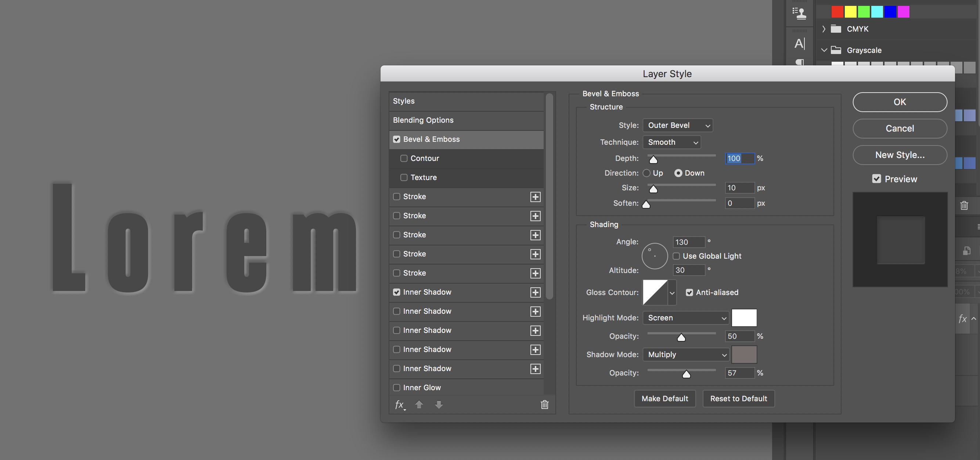This screenshot has width=980, height=460.
Task: Open the Technique dropdown showing Smooth
Action: (672, 142)
